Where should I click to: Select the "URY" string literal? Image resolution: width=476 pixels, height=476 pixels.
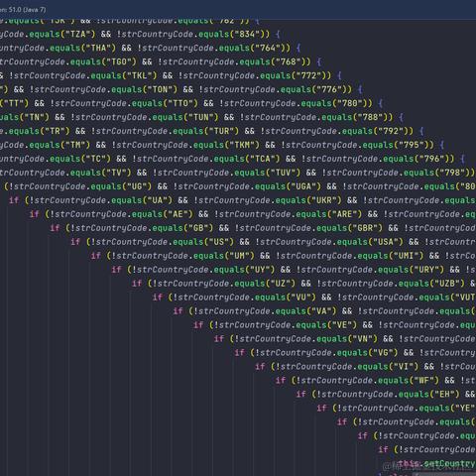click(x=426, y=270)
